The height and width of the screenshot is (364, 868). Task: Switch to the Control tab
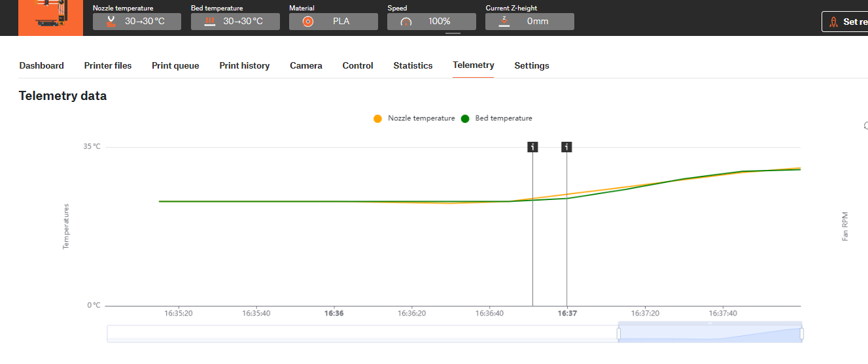(x=358, y=65)
